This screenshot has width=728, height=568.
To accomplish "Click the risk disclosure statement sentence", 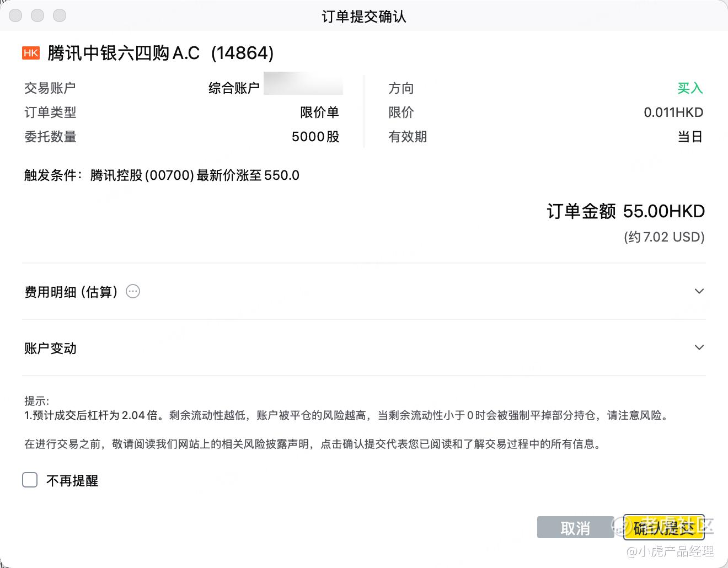I will pos(313,444).
